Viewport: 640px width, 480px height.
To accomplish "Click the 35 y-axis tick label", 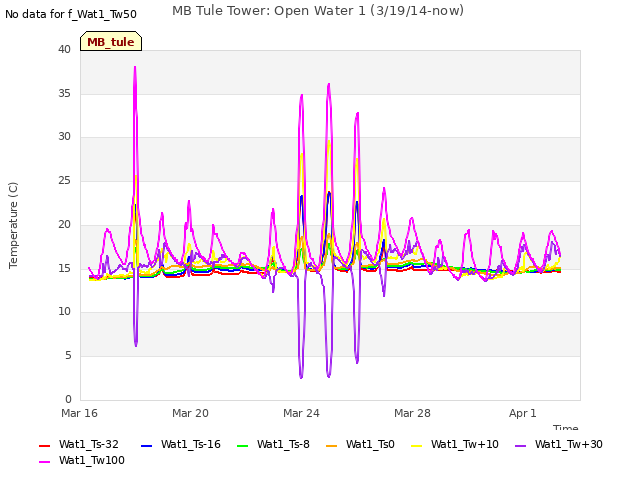I will click(64, 93).
